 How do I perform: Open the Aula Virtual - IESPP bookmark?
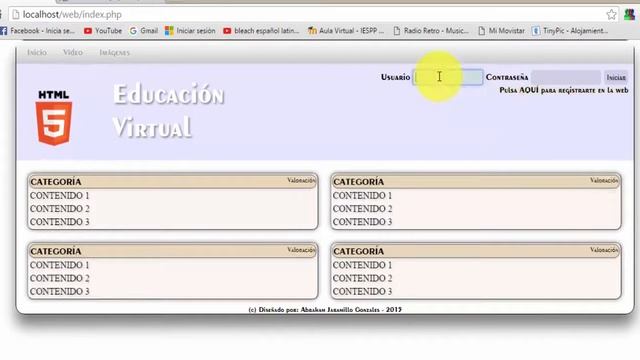tap(346, 31)
